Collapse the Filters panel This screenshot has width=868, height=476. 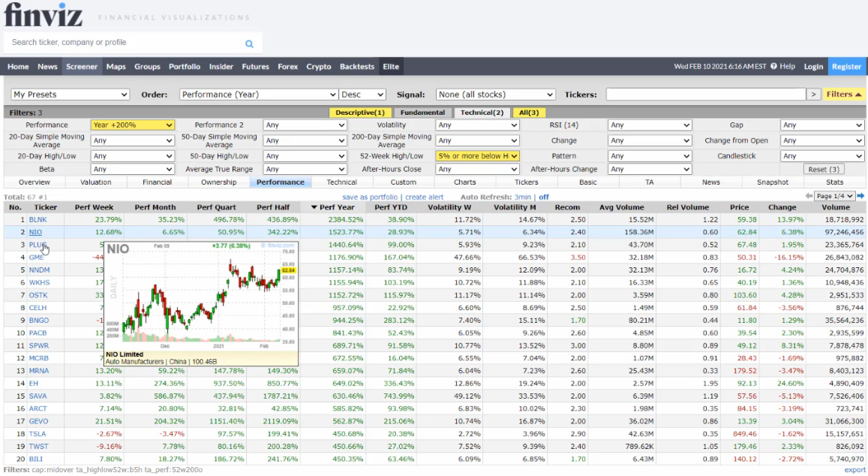(844, 95)
